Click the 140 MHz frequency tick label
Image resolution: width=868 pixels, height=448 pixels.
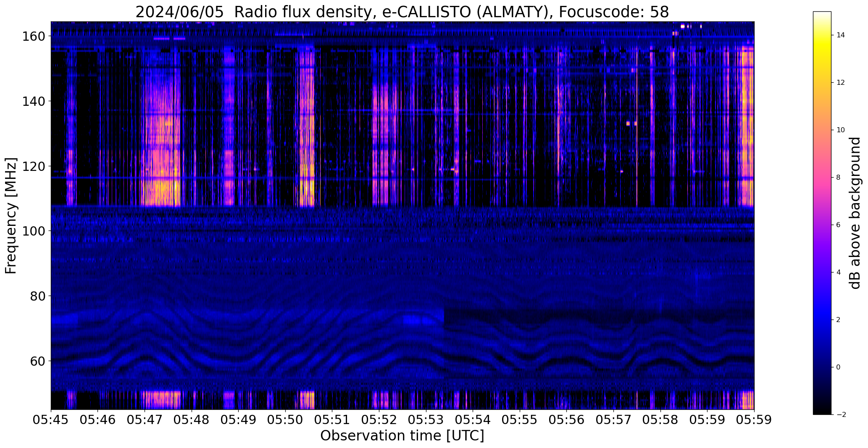[x=34, y=101]
